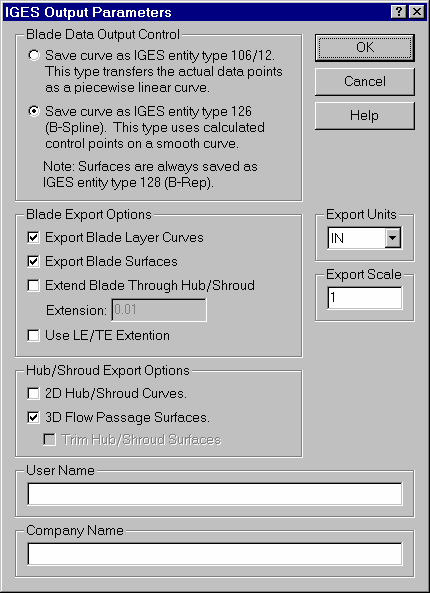Image resolution: width=430 pixels, height=593 pixels.
Task: Toggle 3D Flow Passage Surfaces checkbox
Action: (33, 418)
